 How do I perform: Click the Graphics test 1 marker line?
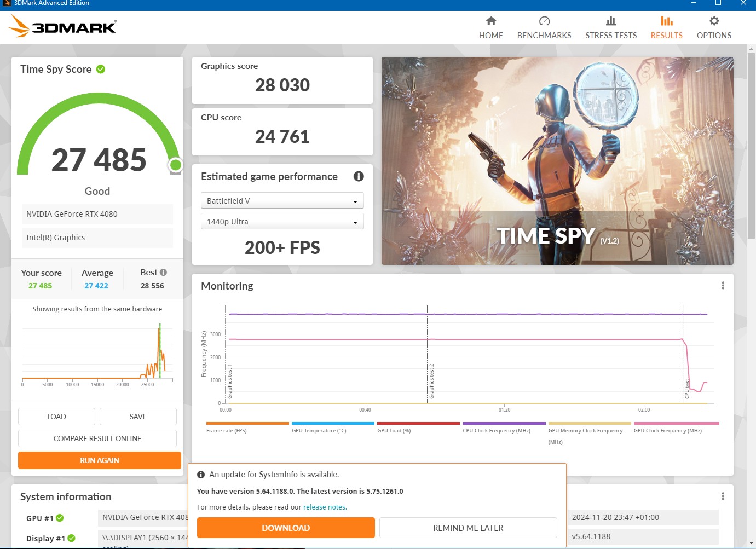[226, 354]
